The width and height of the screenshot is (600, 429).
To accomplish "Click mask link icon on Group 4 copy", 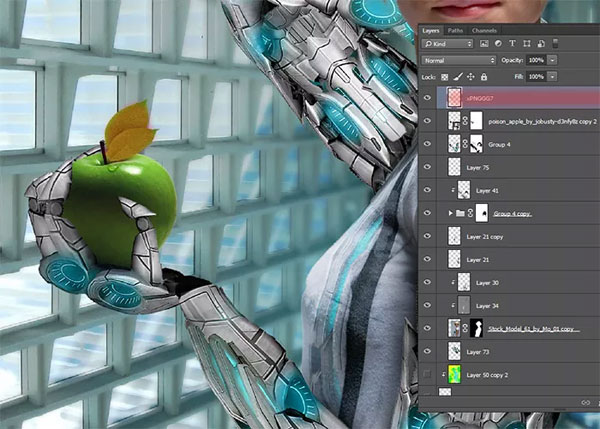I will (x=470, y=213).
